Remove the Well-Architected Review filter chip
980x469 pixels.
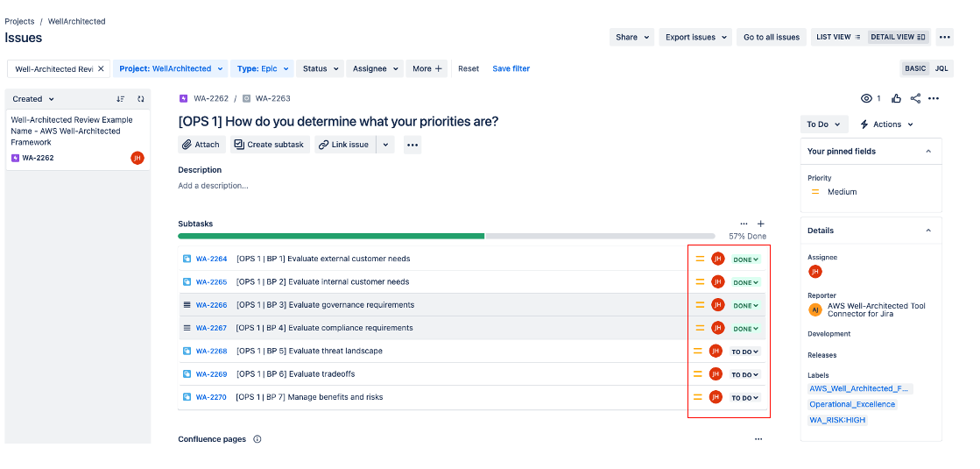pyautogui.click(x=101, y=68)
